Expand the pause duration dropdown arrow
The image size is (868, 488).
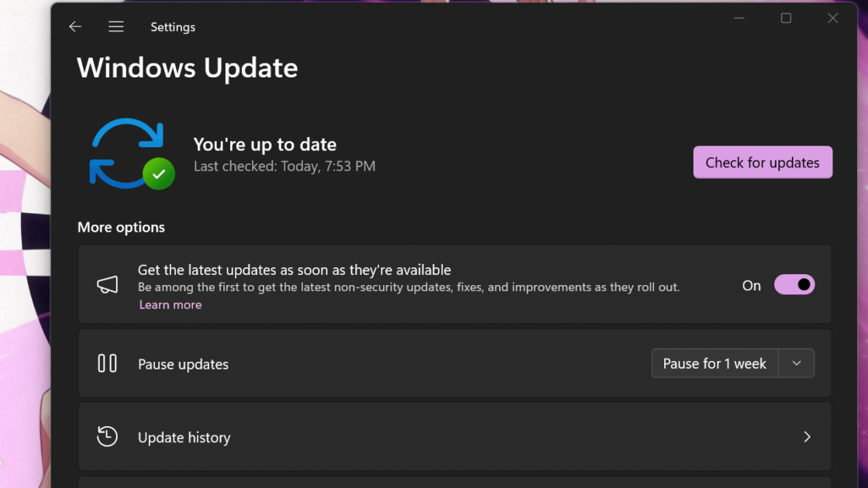coord(797,363)
